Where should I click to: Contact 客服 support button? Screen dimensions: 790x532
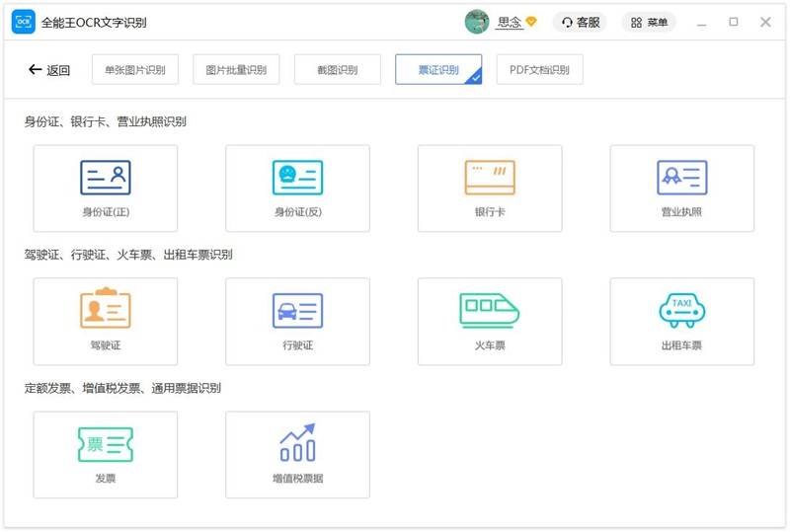580,22
